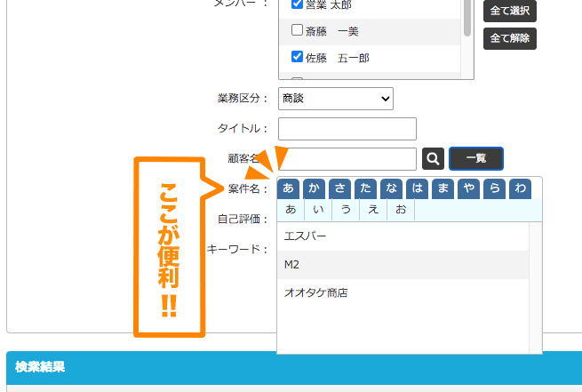Uncheck the 佐藤 五一郎 member checkbox
The width and height of the screenshot is (582, 392).
click(297, 57)
